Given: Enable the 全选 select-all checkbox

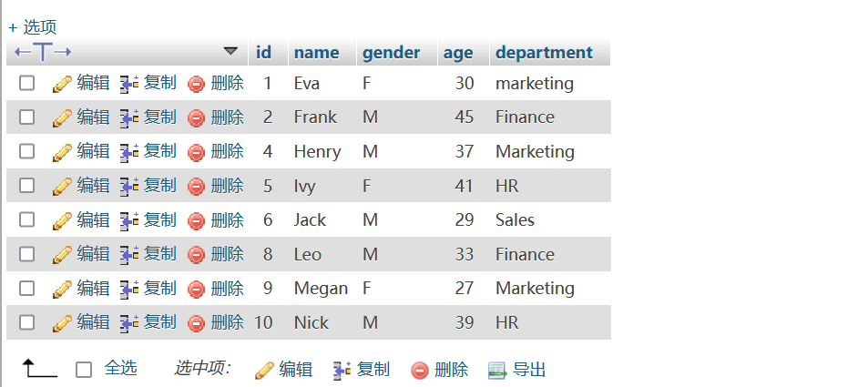Looking at the screenshot, I should pyautogui.click(x=84, y=370).
